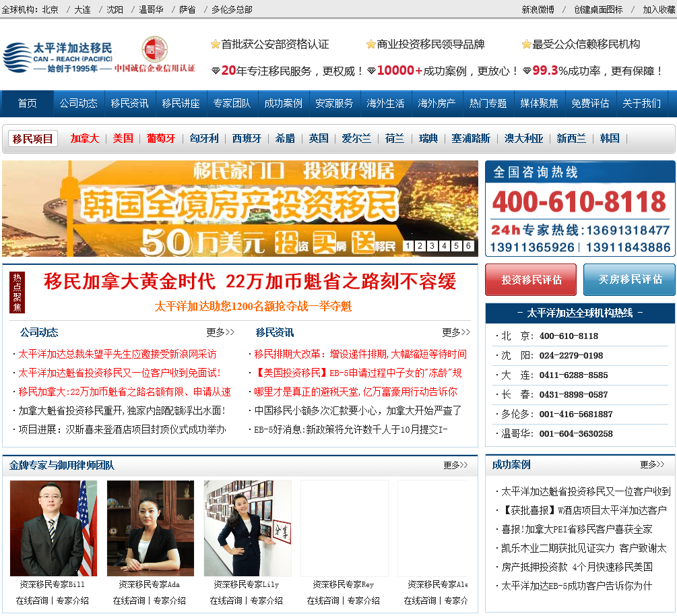
Task: Go to 移民资讯 in navigation bar
Action: click(x=129, y=104)
